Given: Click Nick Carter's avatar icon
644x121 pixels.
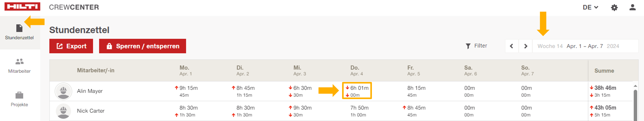Looking at the screenshot, I should point(63,111).
